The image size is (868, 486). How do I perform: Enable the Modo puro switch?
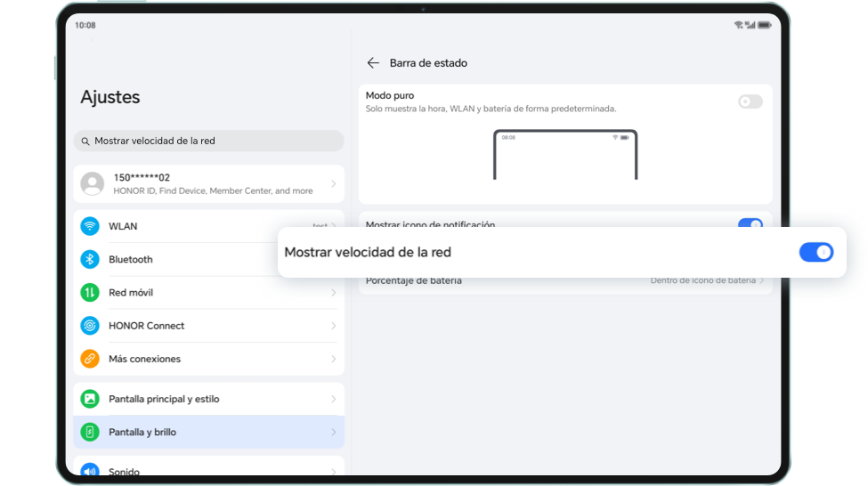[750, 101]
